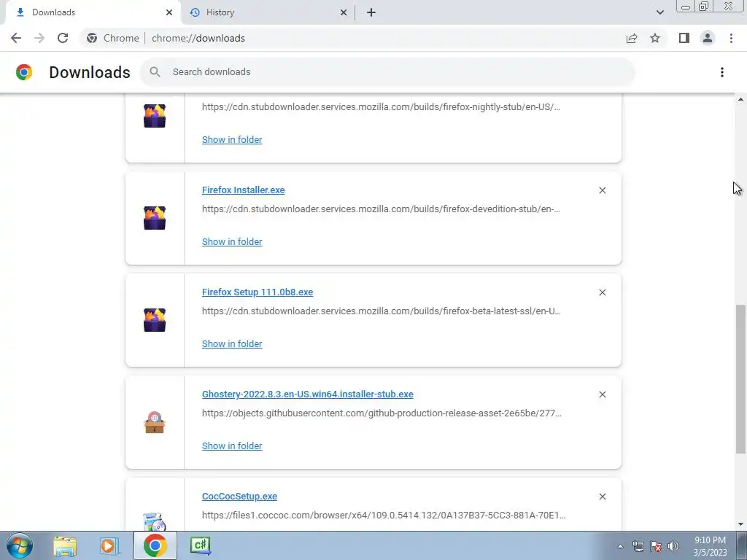Click the firefox-devedition-stub source URL
Viewport: 747px width, 560px height.
[381, 209]
